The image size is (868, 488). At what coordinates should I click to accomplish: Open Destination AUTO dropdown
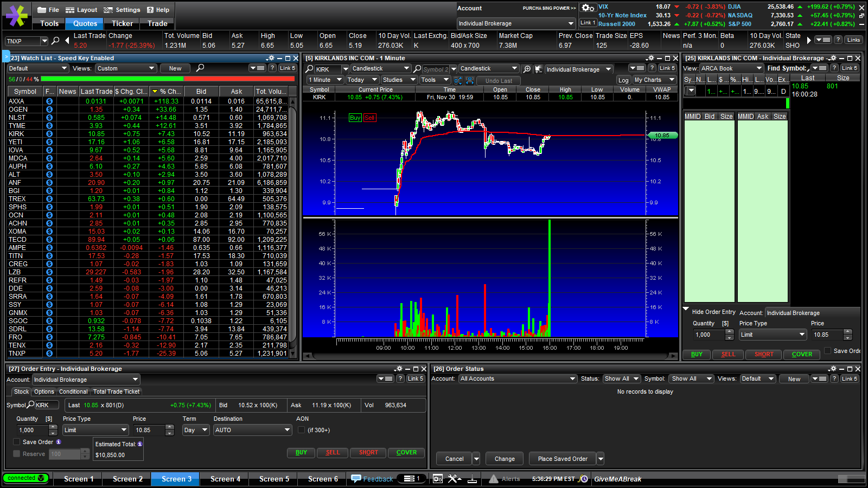(x=253, y=430)
